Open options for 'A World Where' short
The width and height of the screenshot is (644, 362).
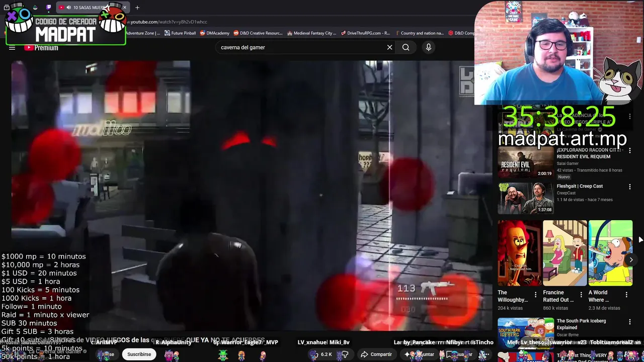point(626,295)
